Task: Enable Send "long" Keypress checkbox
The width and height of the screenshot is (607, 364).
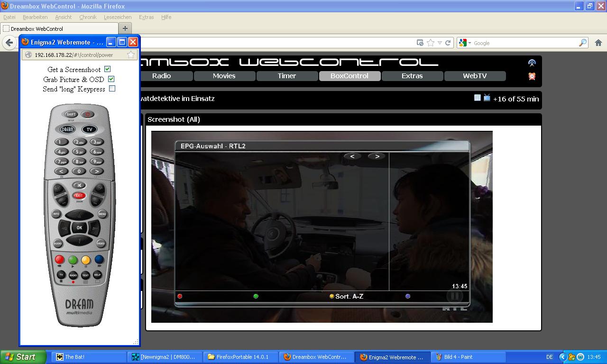Action: pyautogui.click(x=112, y=89)
